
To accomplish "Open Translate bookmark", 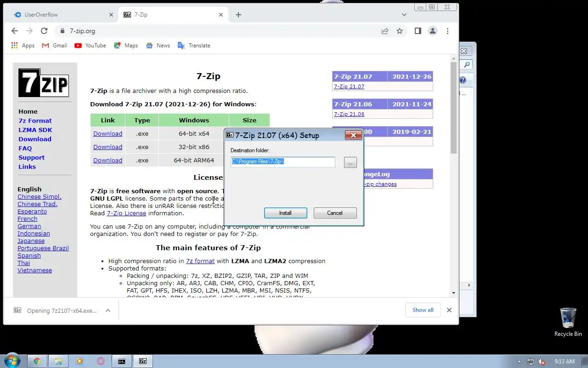I will 193,46.
